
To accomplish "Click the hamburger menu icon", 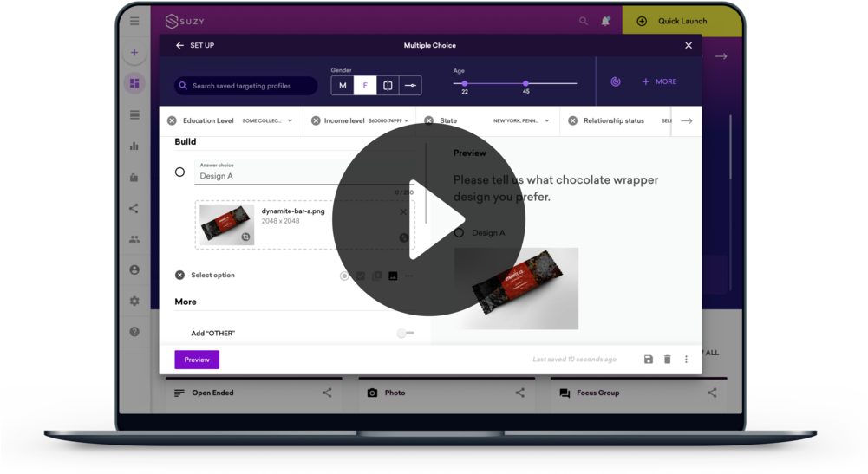I will tap(134, 21).
